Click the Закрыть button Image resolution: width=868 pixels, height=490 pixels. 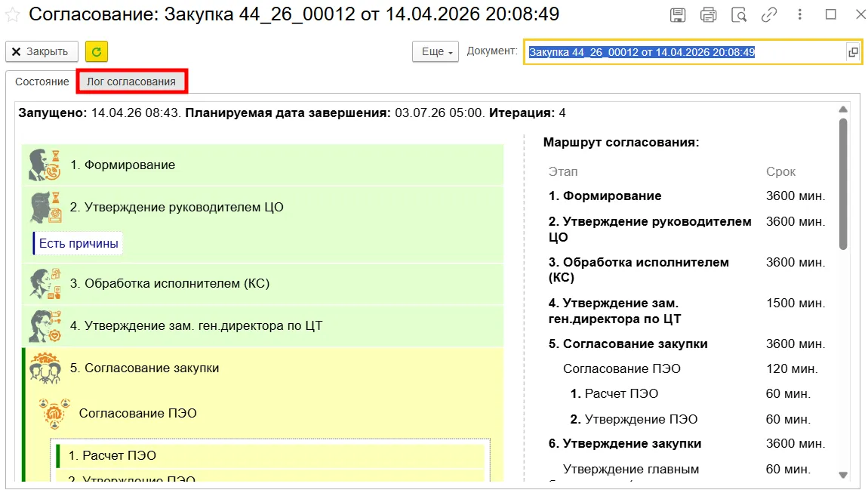42,51
